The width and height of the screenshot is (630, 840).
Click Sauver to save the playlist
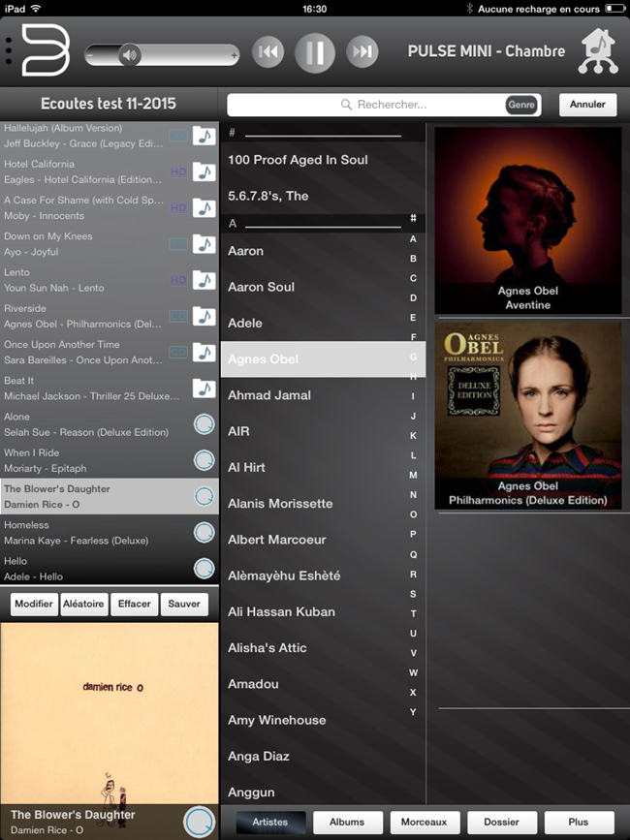pyautogui.click(x=184, y=605)
